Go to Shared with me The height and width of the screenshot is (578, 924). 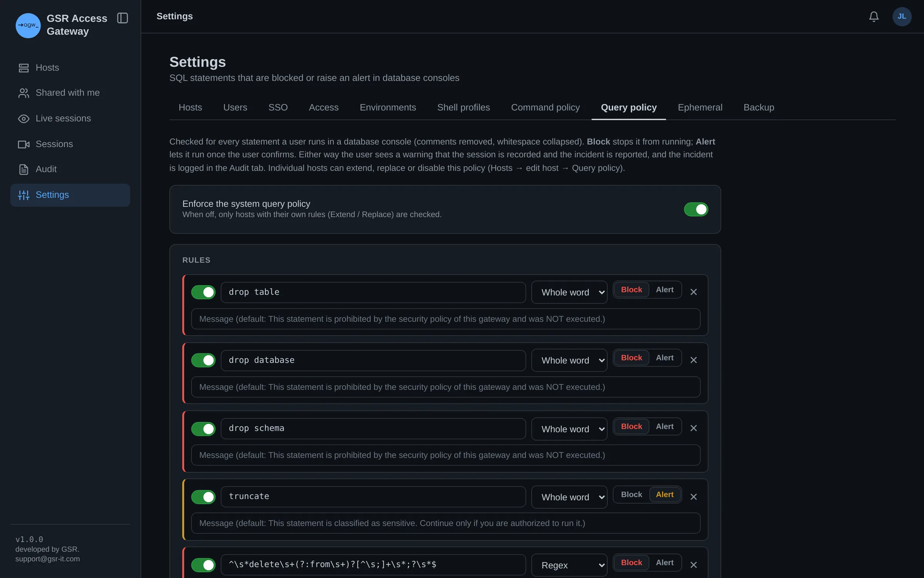coord(70,93)
